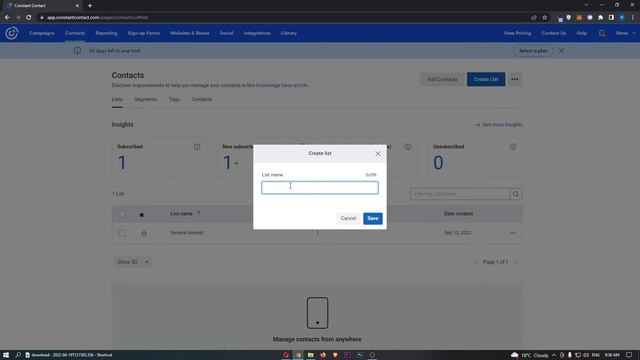Open the knowledge base article link
This screenshot has width=640, height=360.
tap(282, 85)
